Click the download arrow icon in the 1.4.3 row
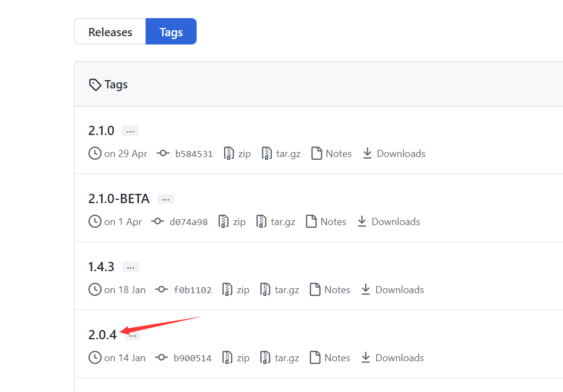The height and width of the screenshot is (392, 563). (366, 290)
